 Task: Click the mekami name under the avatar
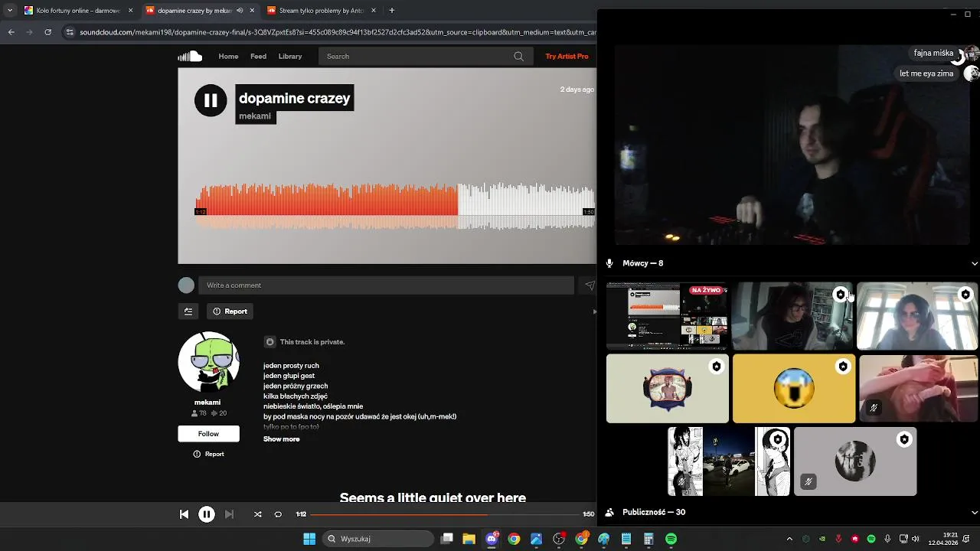(207, 403)
